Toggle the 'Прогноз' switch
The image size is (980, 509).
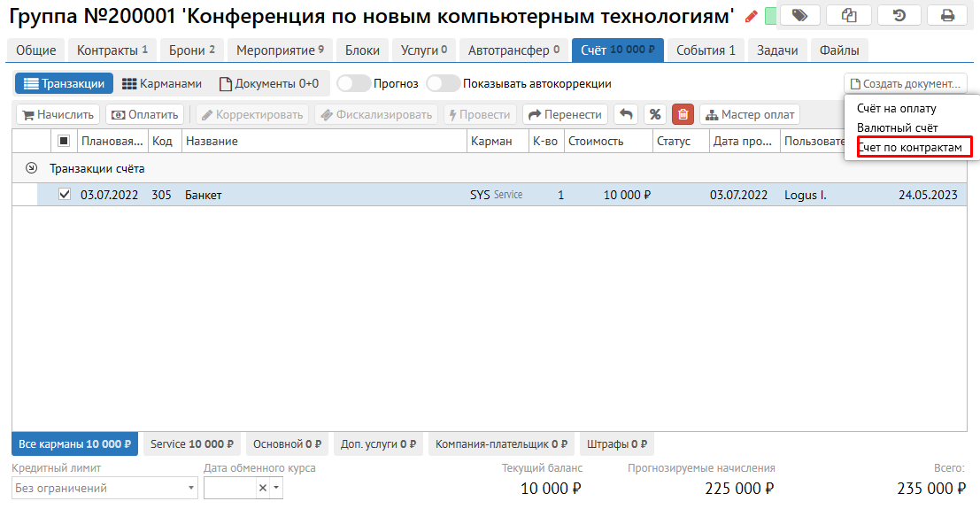tap(354, 83)
